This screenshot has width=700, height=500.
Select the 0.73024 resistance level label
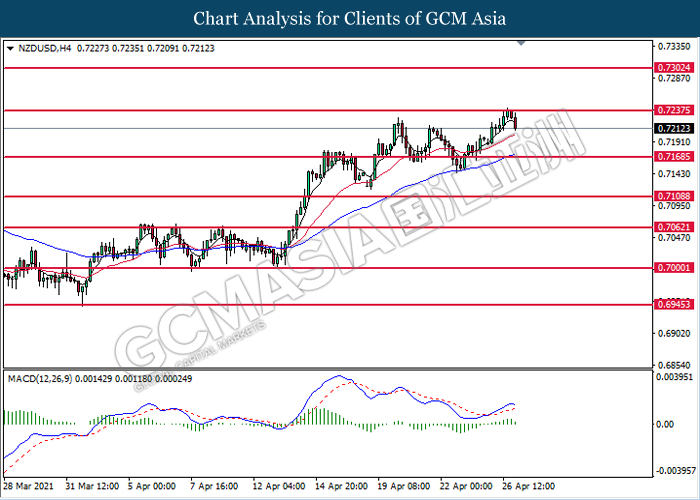point(674,68)
